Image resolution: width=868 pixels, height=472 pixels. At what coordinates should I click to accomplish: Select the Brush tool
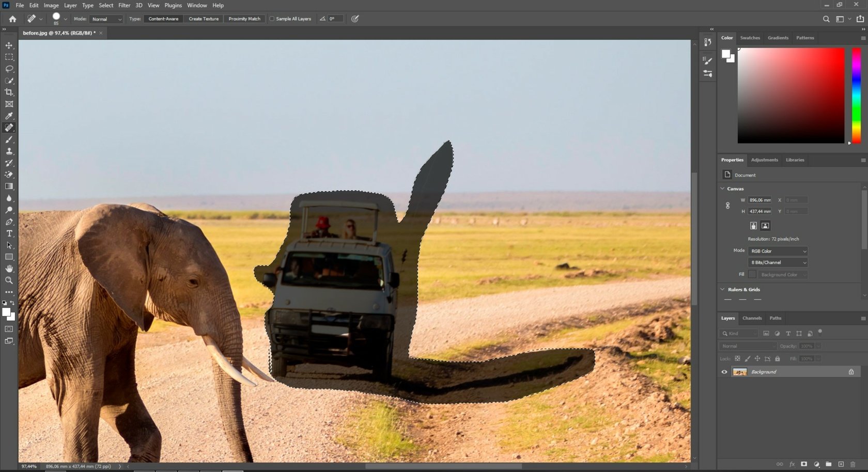coord(8,139)
